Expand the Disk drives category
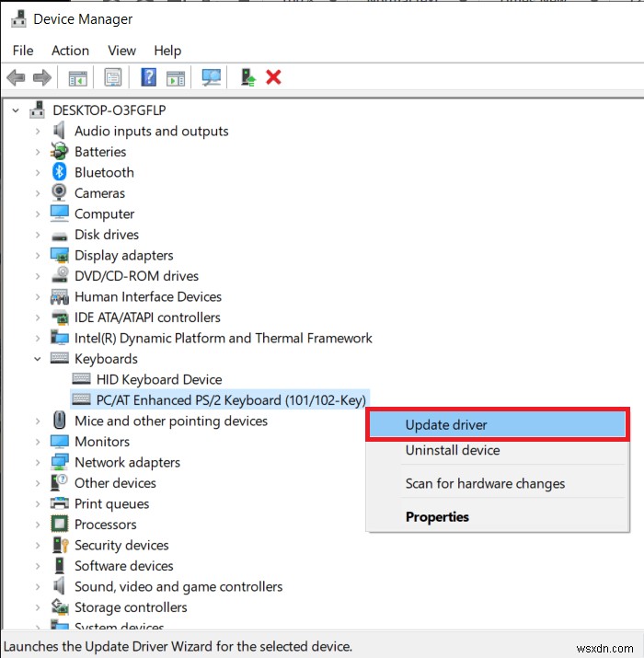The width and height of the screenshot is (644, 658). coord(38,235)
